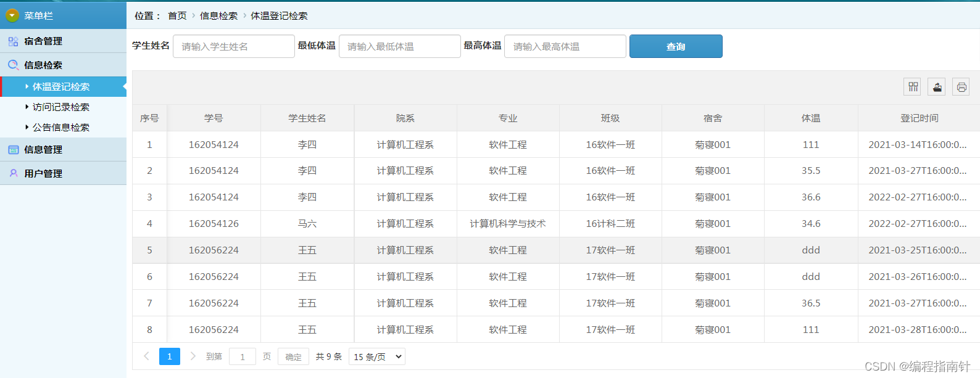Expand the 信息管理 menu

click(63, 150)
